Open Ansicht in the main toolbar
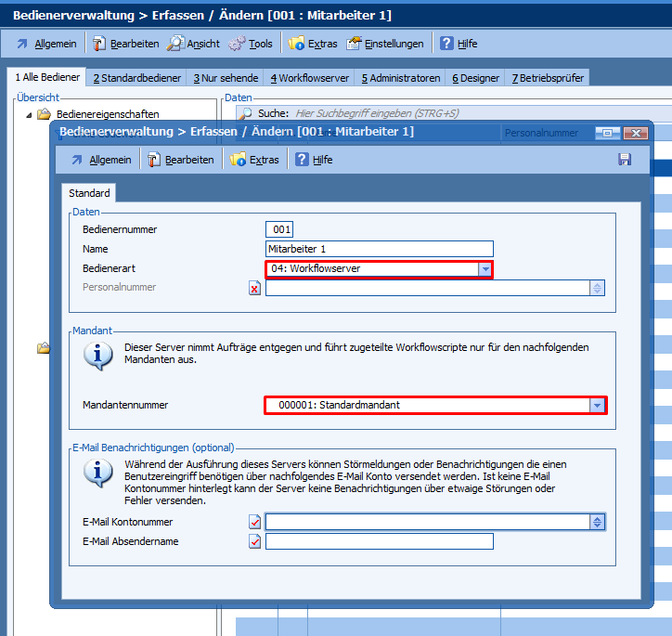The width and height of the screenshot is (672, 636). point(194,44)
